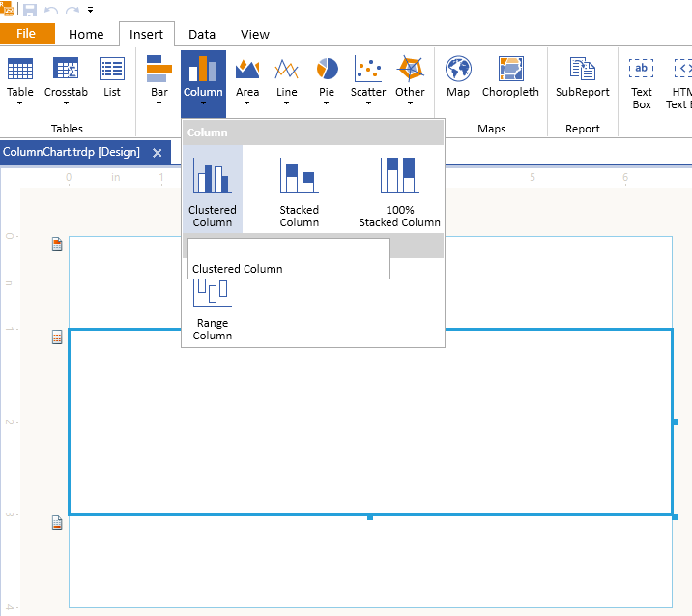Choose the Clustered Column chart
Image resolution: width=692 pixels, height=616 pixels.
click(x=213, y=191)
